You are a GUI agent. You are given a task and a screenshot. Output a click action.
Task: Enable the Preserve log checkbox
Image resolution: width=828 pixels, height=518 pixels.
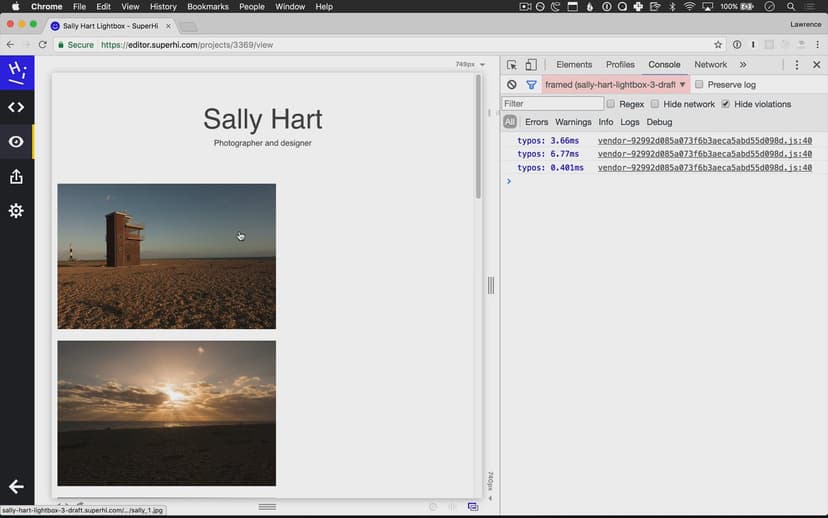pos(700,85)
